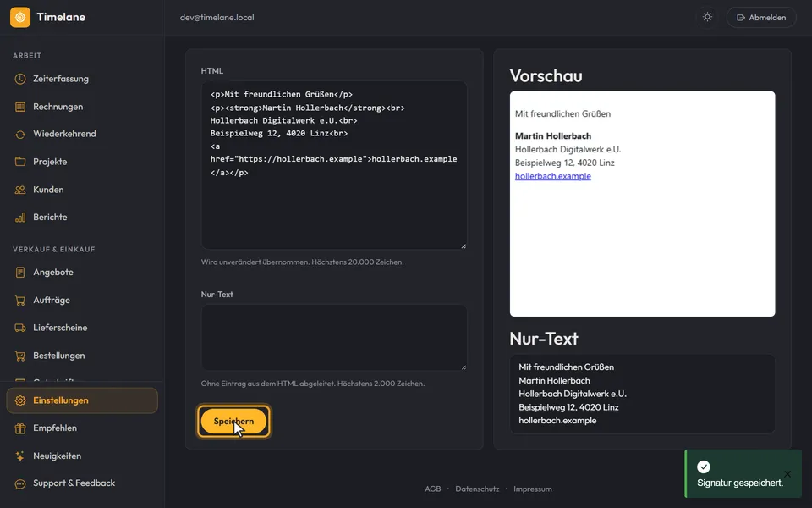Click the Timelane logo icon
The width and height of the screenshot is (812, 508).
point(20,17)
